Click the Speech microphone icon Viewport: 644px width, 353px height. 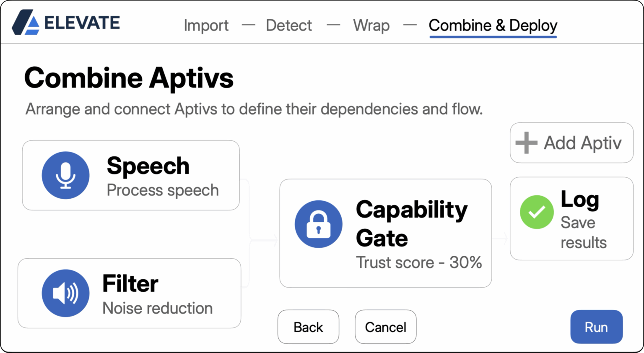(x=65, y=175)
